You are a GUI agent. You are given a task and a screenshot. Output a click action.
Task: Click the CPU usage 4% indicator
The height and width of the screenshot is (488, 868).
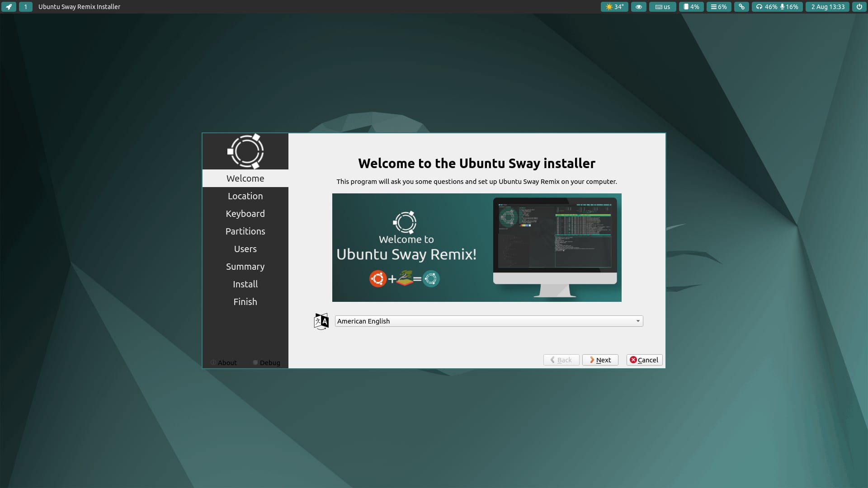coord(691,7)
